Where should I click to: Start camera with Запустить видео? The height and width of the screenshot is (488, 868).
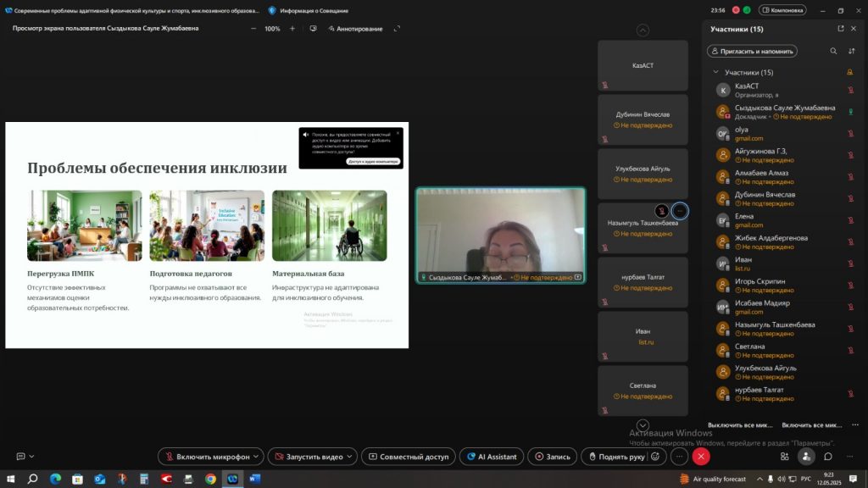click(x=314, y=457)
